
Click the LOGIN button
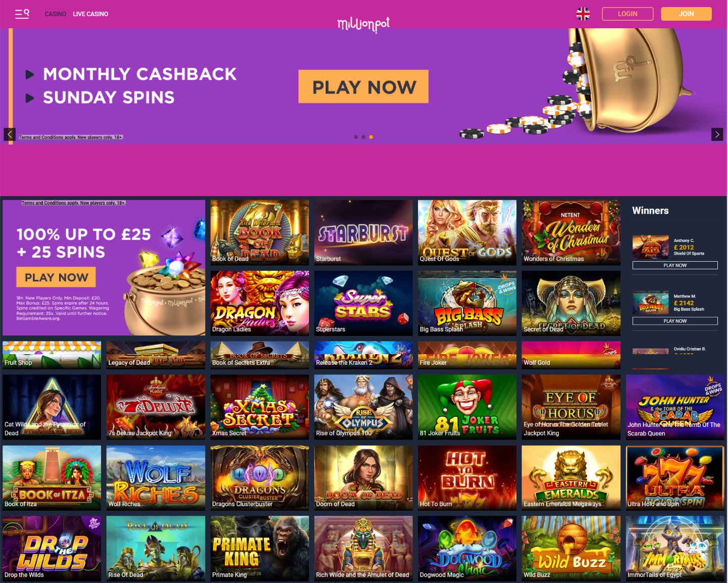(628, 14)
